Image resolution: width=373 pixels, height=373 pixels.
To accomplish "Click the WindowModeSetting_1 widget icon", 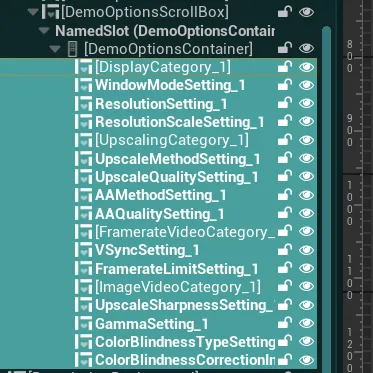I will [84, 85].
